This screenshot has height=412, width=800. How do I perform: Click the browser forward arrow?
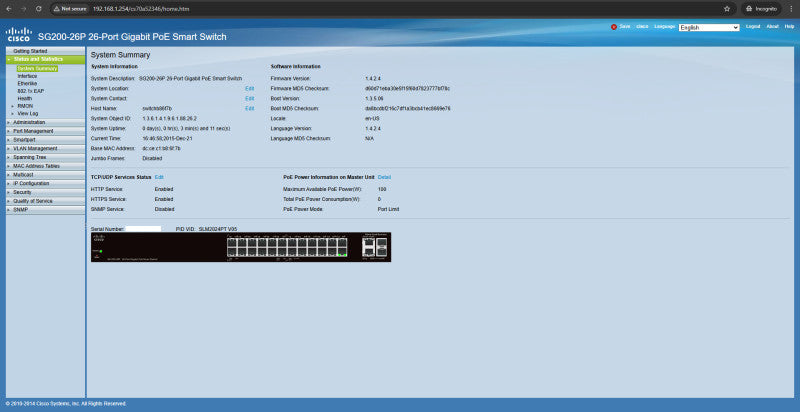[x=23, y=9]
